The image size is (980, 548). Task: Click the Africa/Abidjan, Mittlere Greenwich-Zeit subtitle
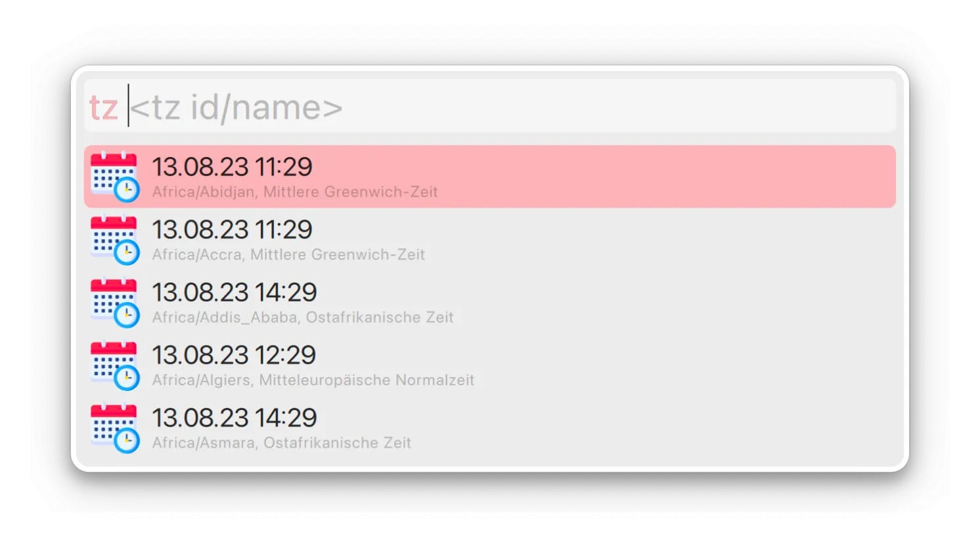click(295, 192)
